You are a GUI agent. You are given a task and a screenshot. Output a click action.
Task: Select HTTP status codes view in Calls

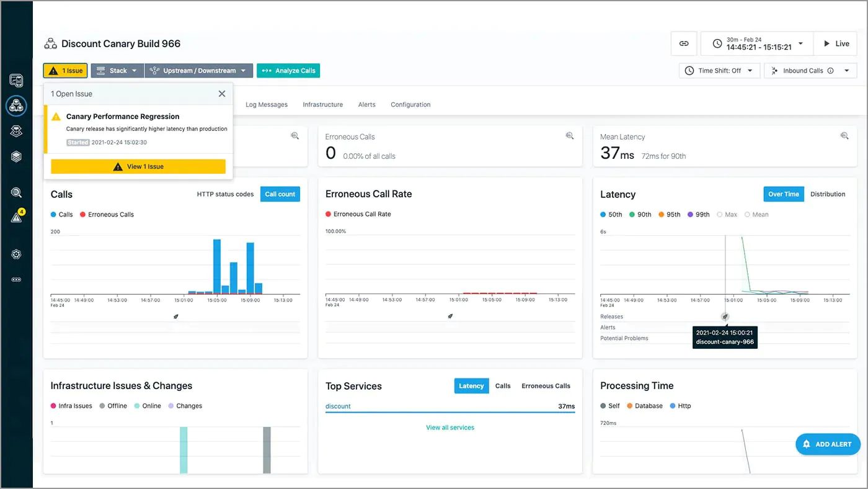[225, 194]
